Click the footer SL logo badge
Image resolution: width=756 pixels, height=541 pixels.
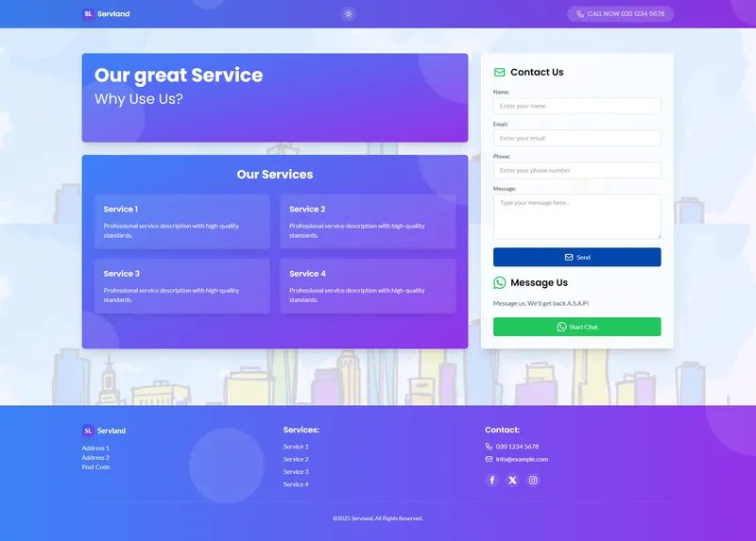[x=88, y=431]
